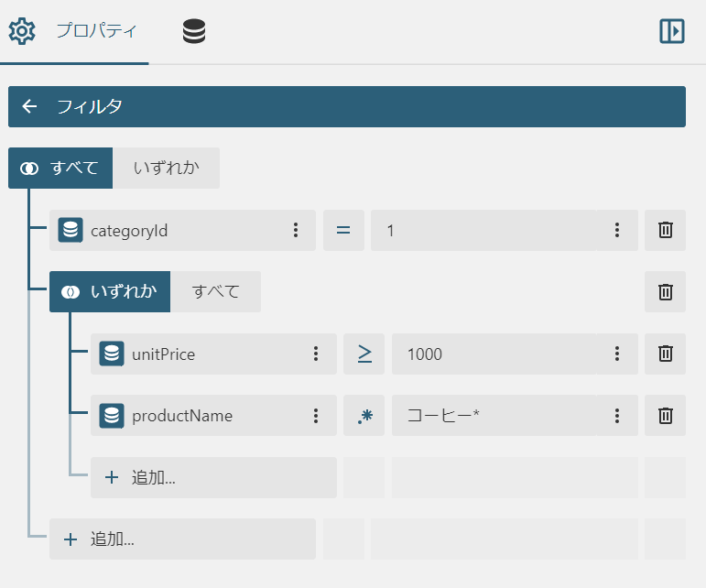Click the gear icon beside プロパティ
706x588 pixels.
tap(22, 31)
